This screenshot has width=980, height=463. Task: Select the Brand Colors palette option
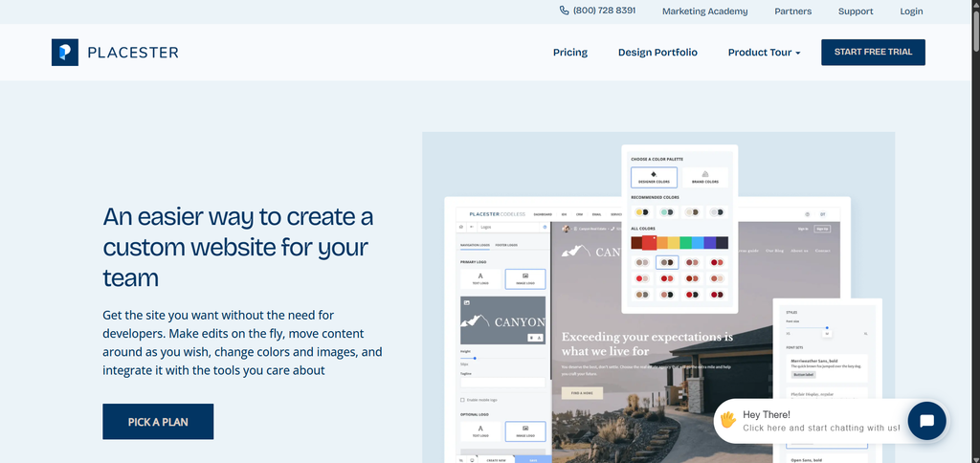click(x=705, y=178)
